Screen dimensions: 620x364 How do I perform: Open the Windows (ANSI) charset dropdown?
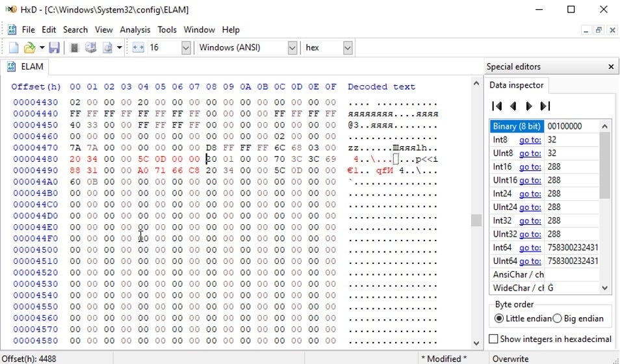click(x=292, y=48)
